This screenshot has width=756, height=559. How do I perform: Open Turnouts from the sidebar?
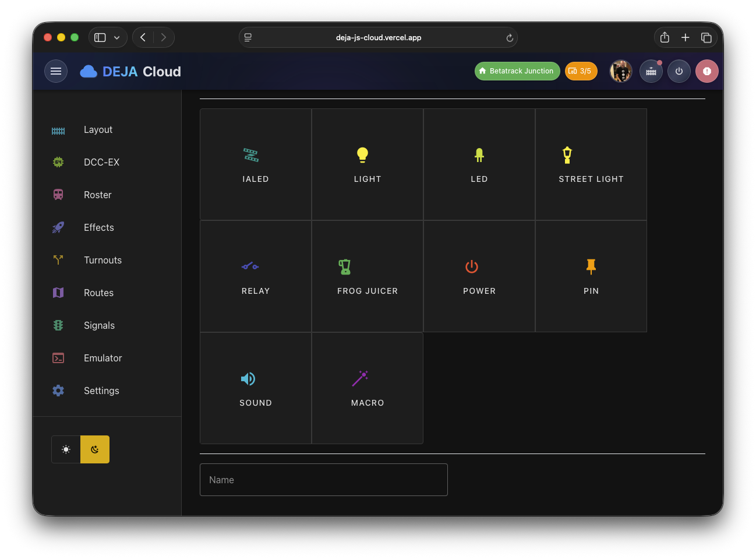(x=102, y=260)
